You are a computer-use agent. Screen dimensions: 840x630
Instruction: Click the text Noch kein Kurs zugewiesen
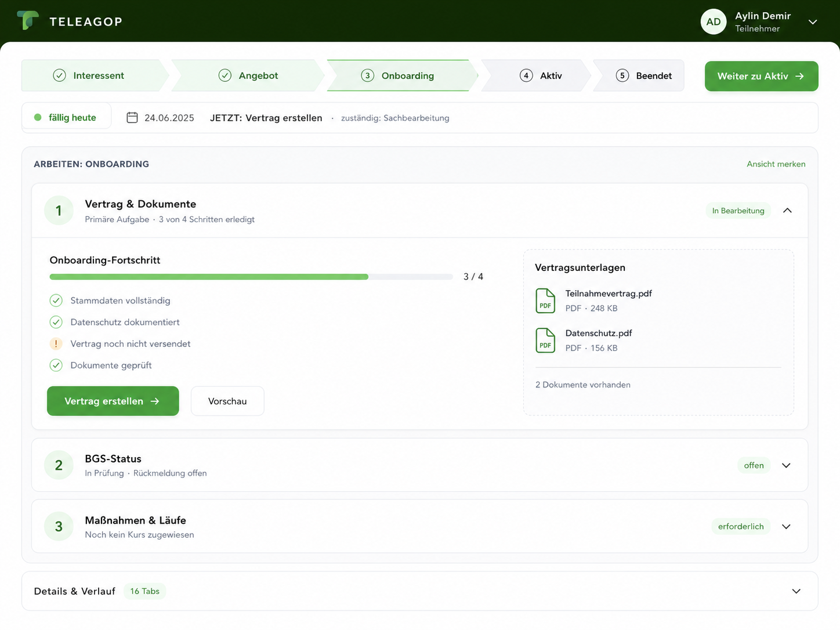point(139,535)
